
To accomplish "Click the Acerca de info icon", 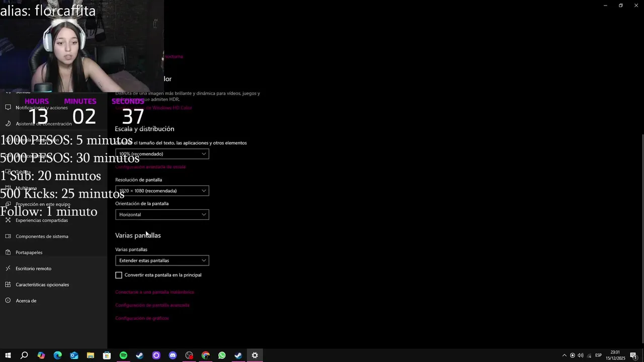I will [x=8, y=301].
